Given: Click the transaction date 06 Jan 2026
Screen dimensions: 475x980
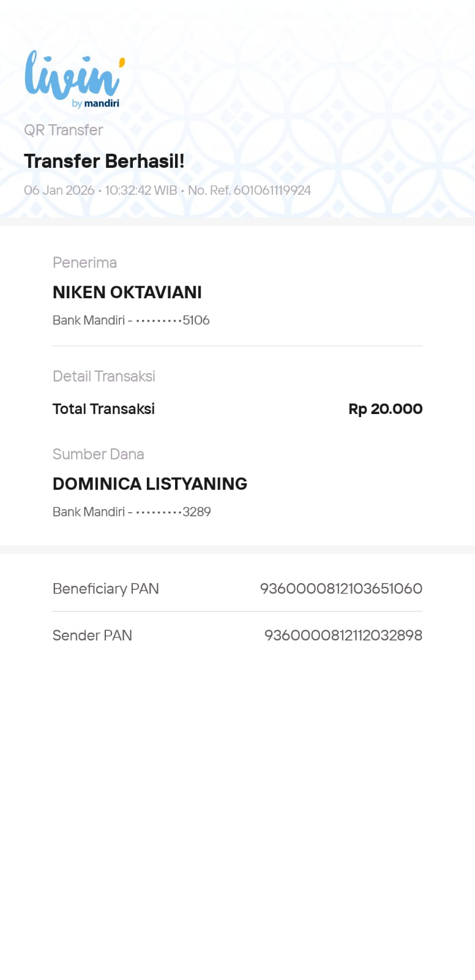Looking at the screenshot, I should 59,190.
